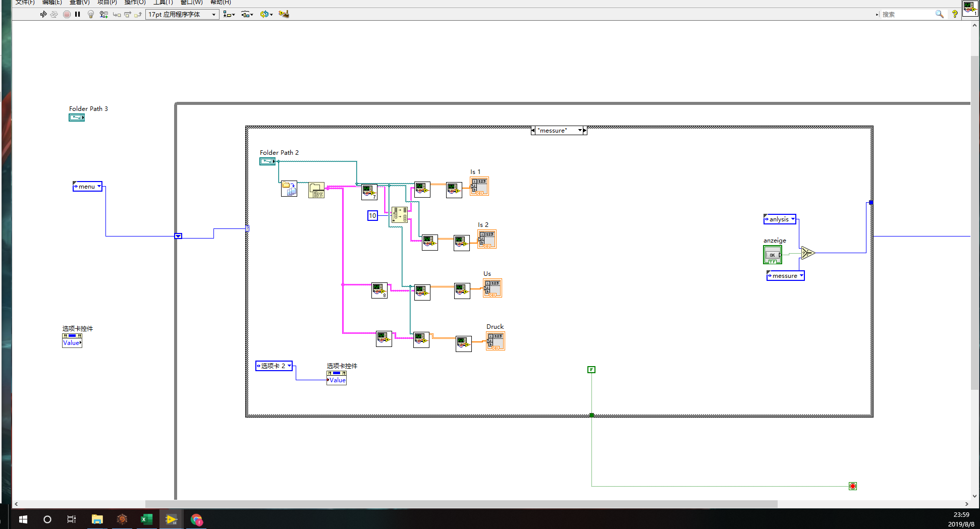
Task: Click the Pause button in the toolbar
Action: (x=78, y=14)
